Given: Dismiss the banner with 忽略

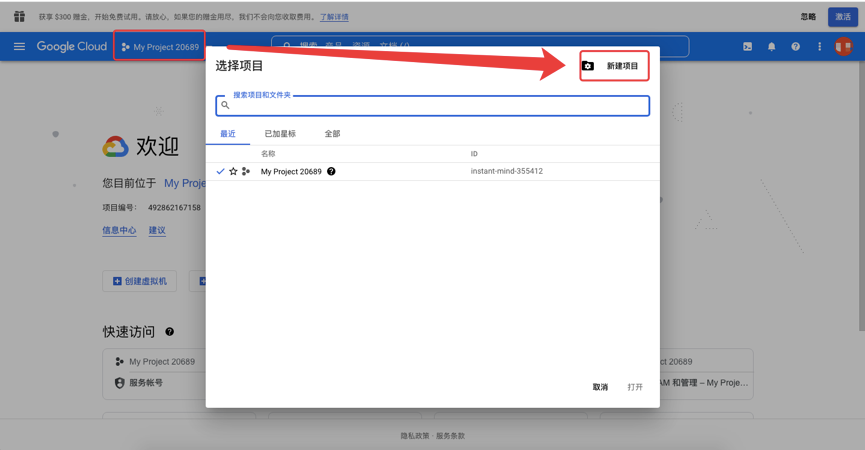Looking at the screenshot, I should tap(808, 17).
